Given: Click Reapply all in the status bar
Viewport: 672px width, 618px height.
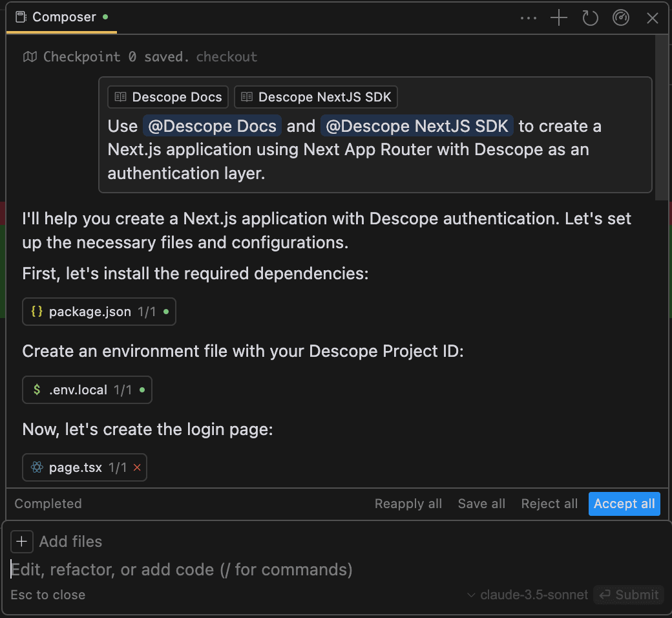Looking at the screenshot, I should pos(408,504).
